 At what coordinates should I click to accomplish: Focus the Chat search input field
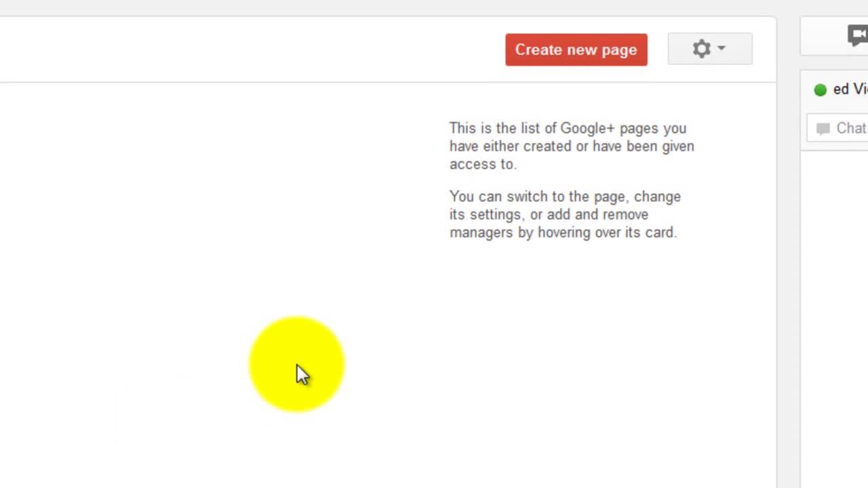(837, 128)
